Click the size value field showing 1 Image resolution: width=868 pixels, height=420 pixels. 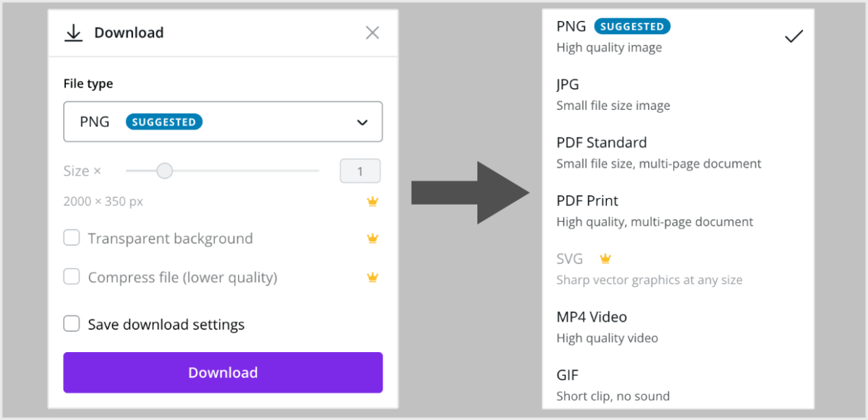(x=360, y=171)
